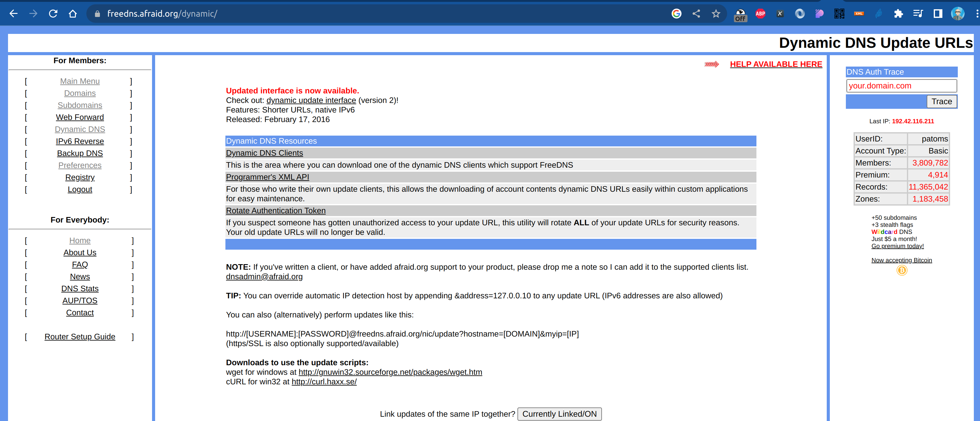
Task: Open the browser home page icon
Action: click(73, 14)
